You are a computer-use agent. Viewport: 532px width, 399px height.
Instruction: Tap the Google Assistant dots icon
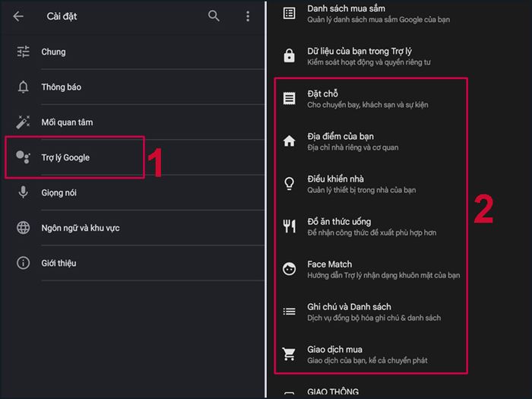23,157
